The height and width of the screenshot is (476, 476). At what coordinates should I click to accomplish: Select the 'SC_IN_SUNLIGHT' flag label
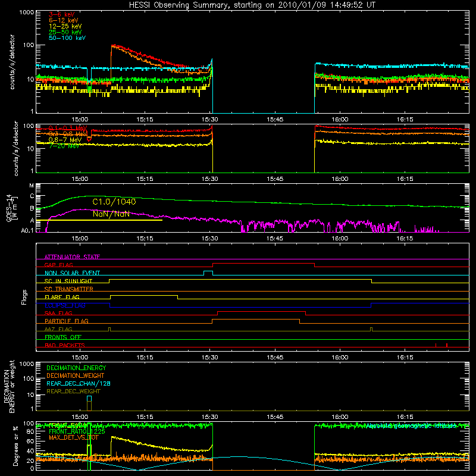[68, 281]
